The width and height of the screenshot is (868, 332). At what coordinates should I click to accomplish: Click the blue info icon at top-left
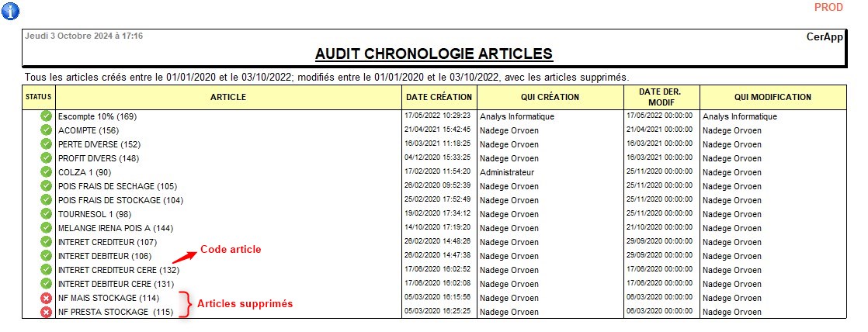[11, 10]
